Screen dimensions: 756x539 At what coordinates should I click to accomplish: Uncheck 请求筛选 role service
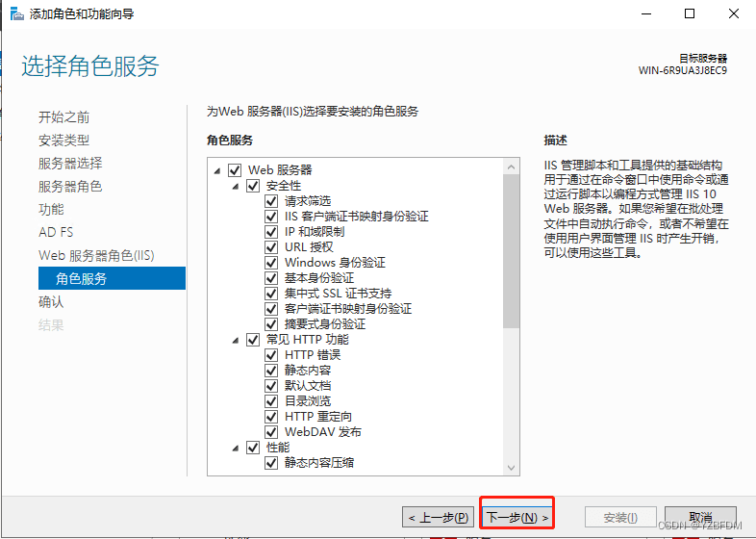pos(271,201)
